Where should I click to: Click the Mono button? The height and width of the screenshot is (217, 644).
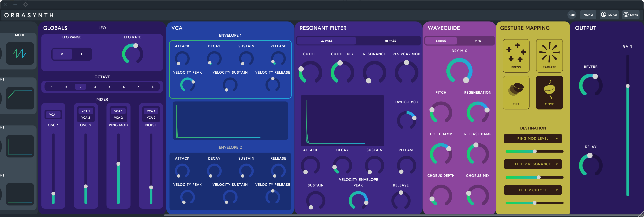click(588, 15)
